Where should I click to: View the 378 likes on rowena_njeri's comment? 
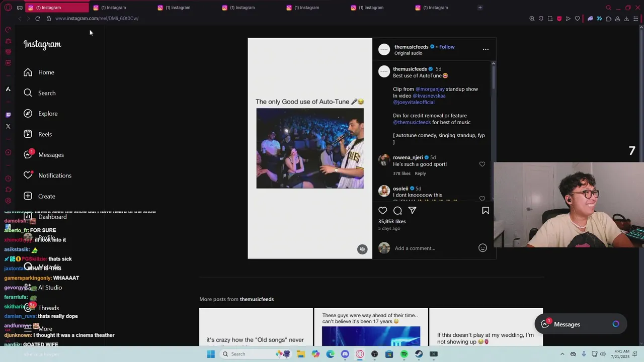[401, 173]
